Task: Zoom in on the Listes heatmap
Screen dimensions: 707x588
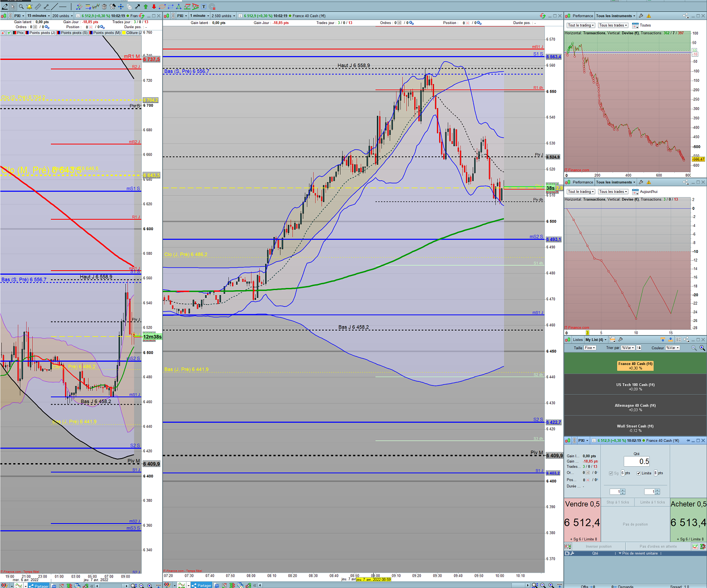Action: [702, 348]
